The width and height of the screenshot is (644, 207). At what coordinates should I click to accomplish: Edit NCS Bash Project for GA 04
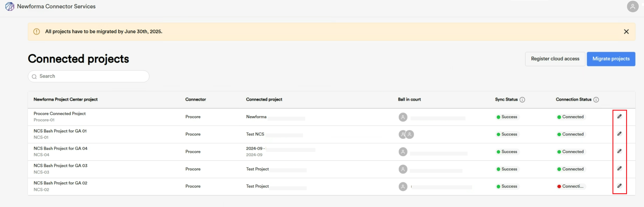click(619, 151)
